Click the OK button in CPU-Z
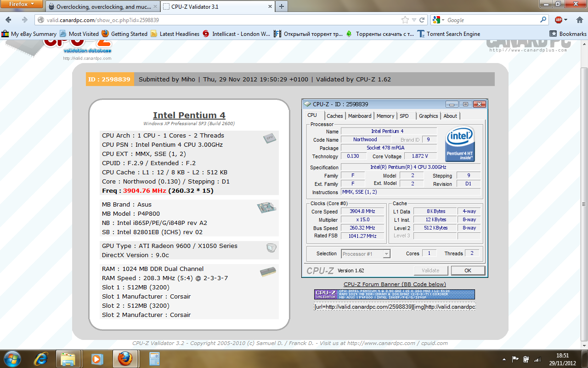This screenshot has height=368, width=588. [468, 270]
